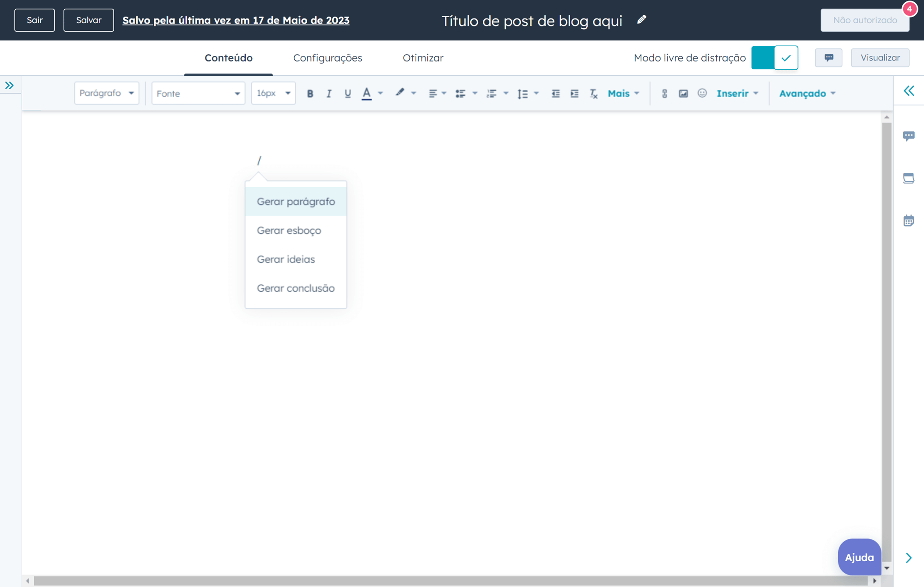The image size is (924, 587).
Task: Expand the Avançado menu
Action: (807, 93)
